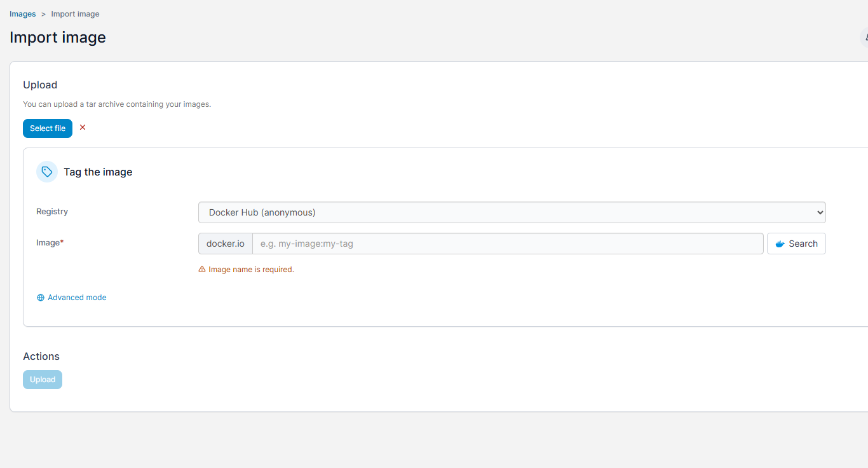Click the Actions section heading
This screenshot has width=868, height=468.
click(x=41, y=357)
